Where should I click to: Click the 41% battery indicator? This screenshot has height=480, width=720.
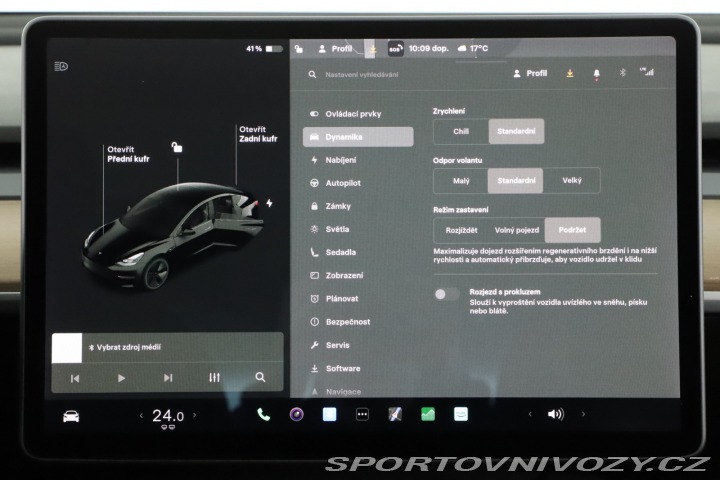(x=264, y=49)
